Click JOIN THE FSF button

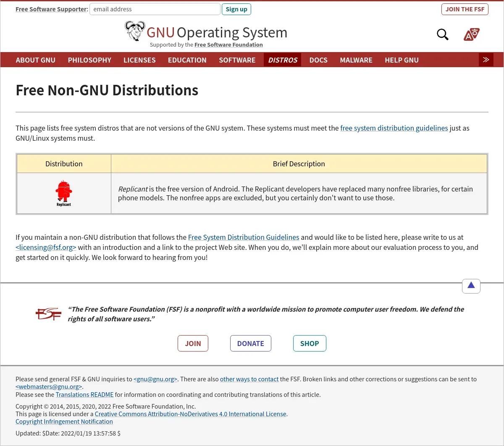tap(465, 9)
